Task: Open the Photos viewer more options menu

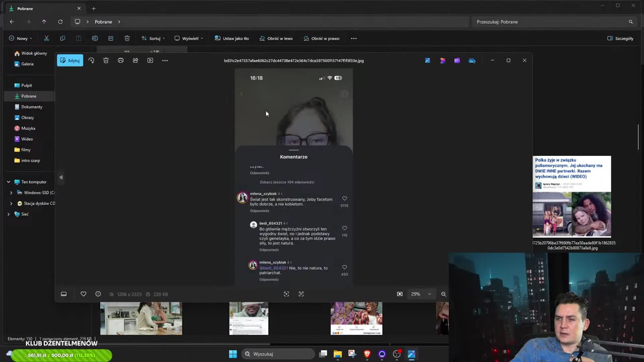Action: click(165, 60)
